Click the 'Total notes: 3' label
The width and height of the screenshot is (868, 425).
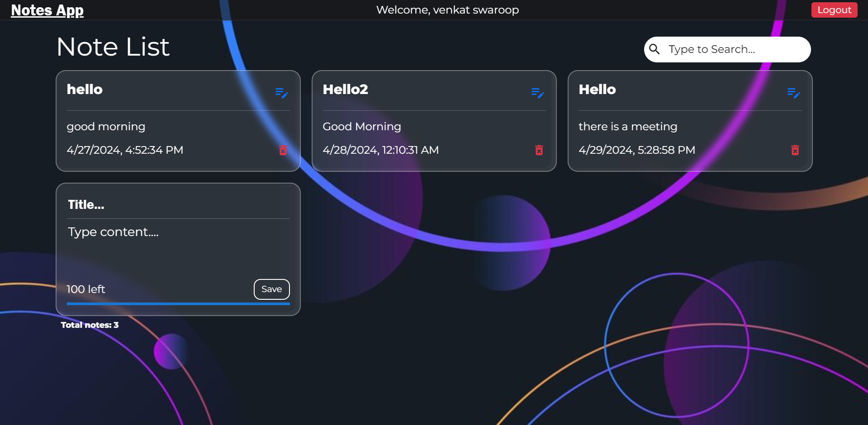pyautogui.click(x=90, y=325)
